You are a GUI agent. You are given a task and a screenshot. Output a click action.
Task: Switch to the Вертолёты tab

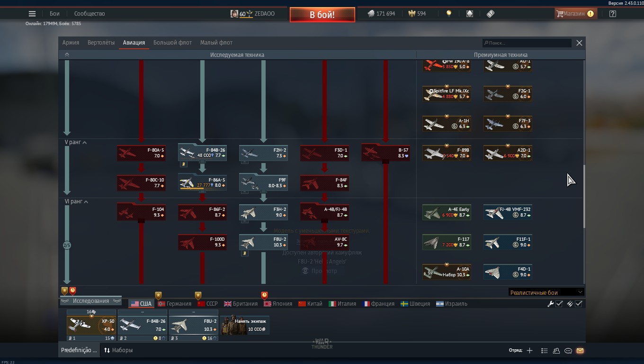point(101,43)
